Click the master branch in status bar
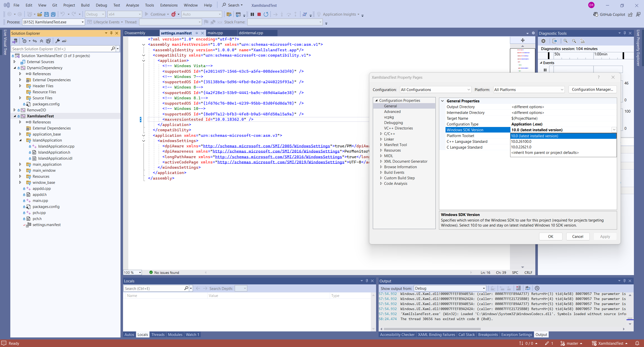The width and height of the screenshot is (644, 347). click(572, 343)
